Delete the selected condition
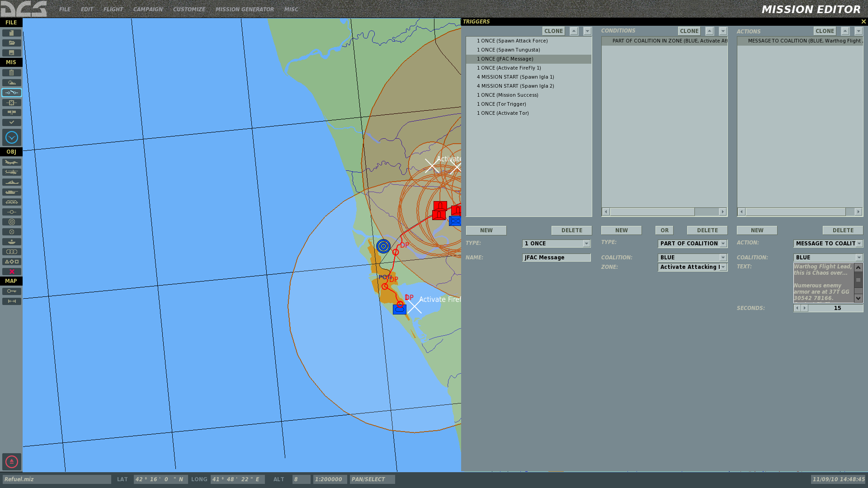The width and height of the screenshot is (868, 488). tap(707, 230)
